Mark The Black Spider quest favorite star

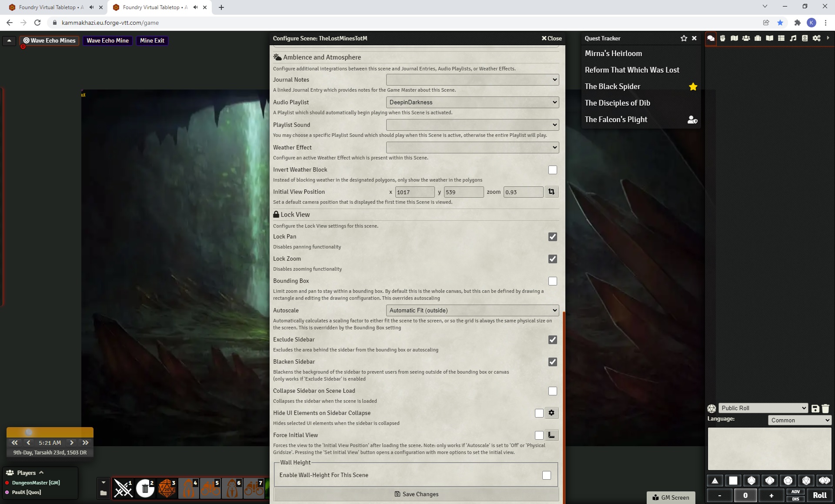pos(693,86)
